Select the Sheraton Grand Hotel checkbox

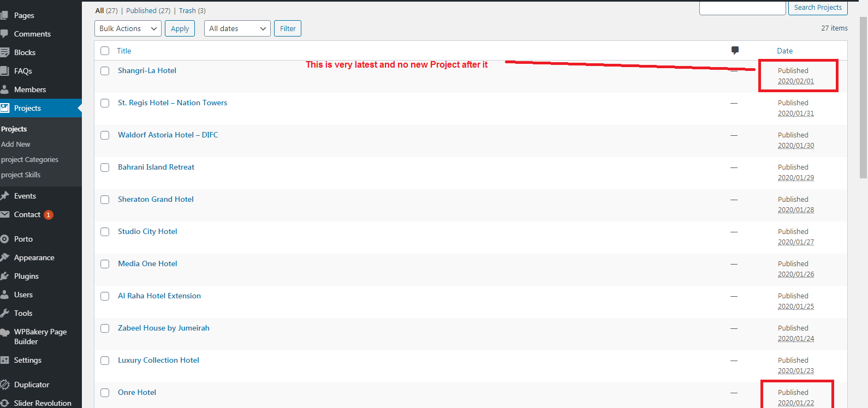click(105, 200)
